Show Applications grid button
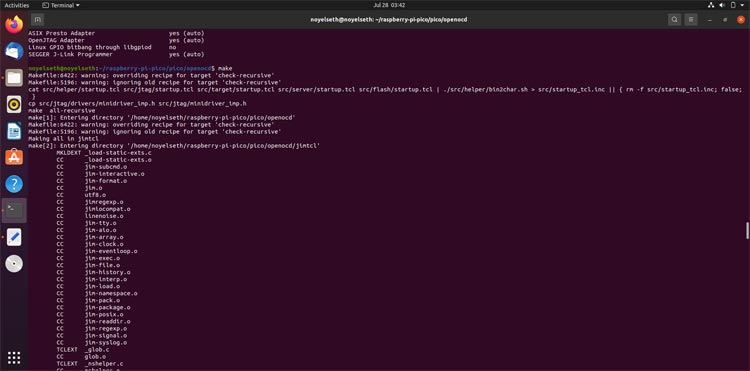 (14, 358)
